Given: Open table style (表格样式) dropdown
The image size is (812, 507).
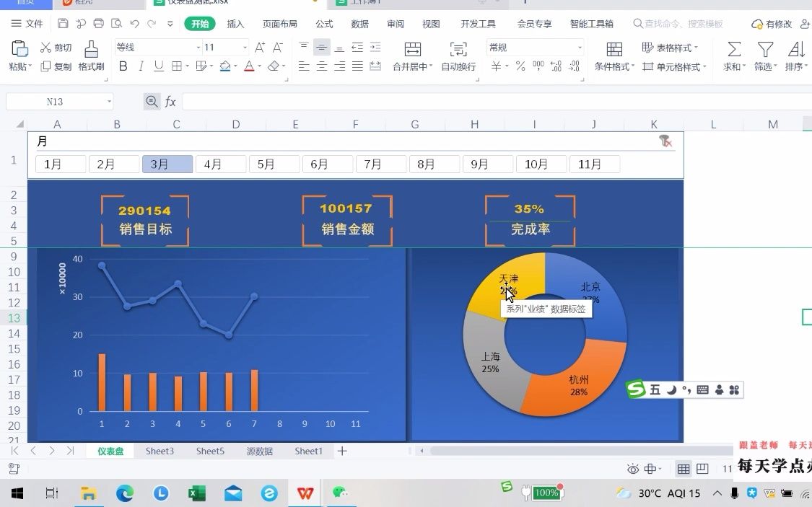Looking at the screenshot, I should click(670, 48).
